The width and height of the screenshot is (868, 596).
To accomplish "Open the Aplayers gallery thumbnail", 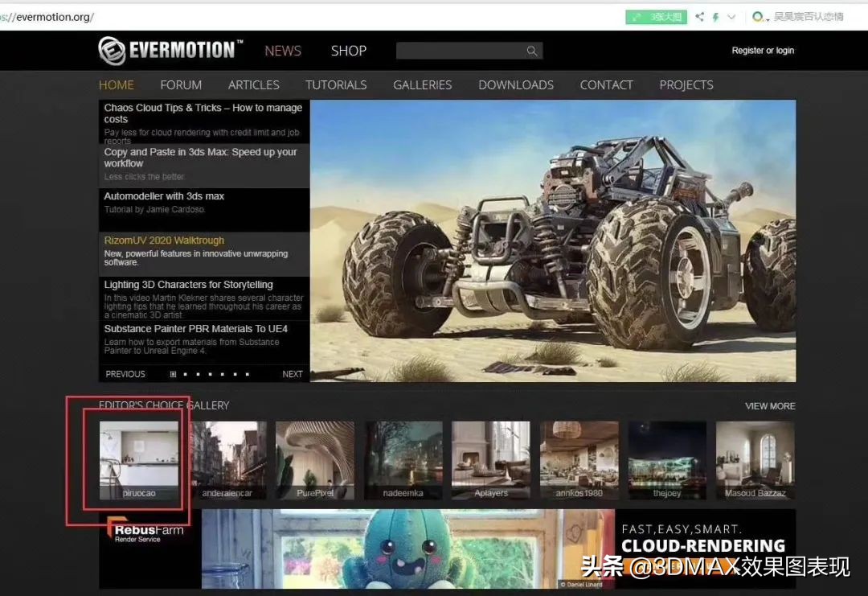I will pos(491,460).
